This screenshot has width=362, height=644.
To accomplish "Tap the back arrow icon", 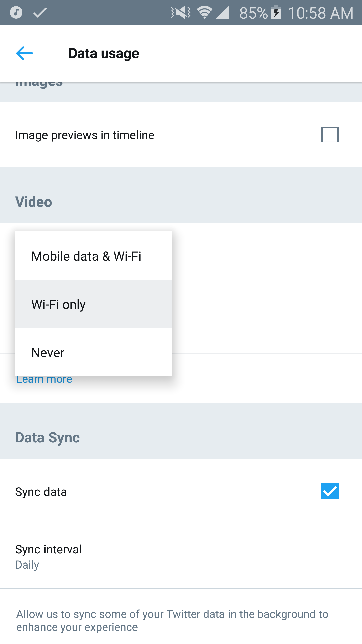I will tap(24, 53).
